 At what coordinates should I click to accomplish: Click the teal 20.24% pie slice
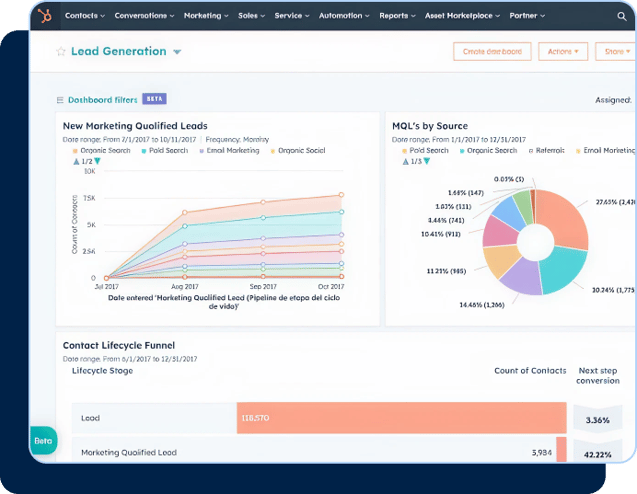tap(563, 270)
